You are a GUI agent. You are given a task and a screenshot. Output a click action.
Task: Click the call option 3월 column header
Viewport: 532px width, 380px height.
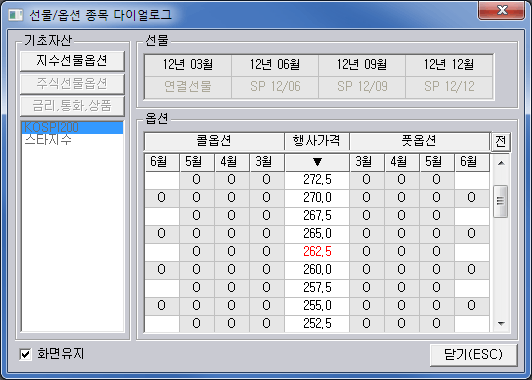coord(267,163)
